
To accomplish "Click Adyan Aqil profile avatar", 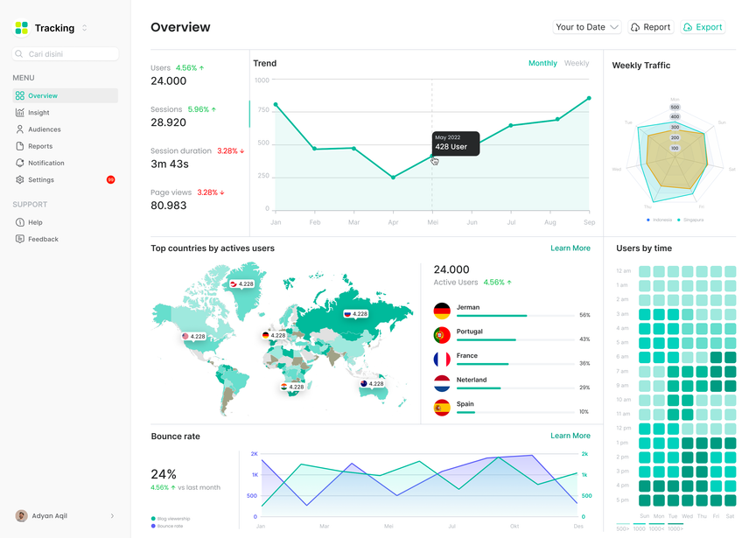I will (21, 516).
